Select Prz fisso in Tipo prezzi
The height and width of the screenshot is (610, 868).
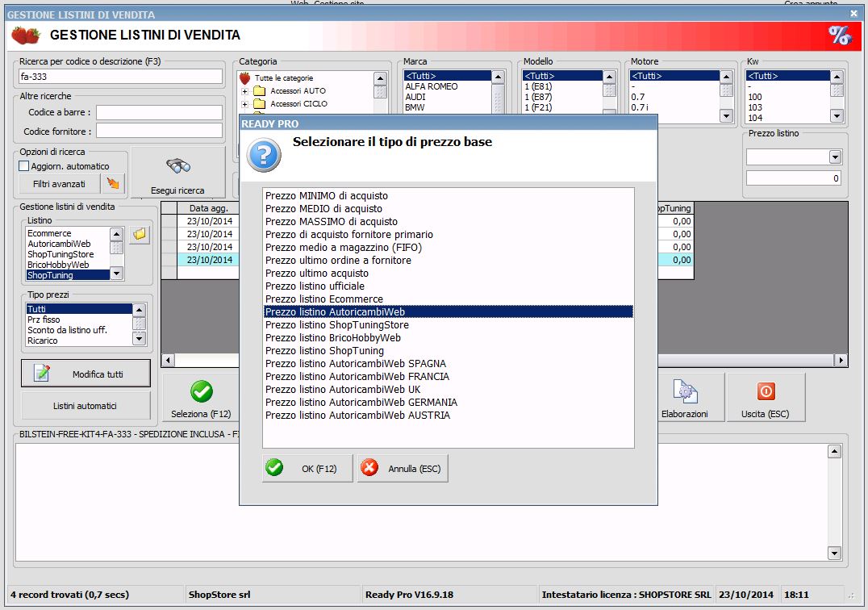click(x=78, y=320)
